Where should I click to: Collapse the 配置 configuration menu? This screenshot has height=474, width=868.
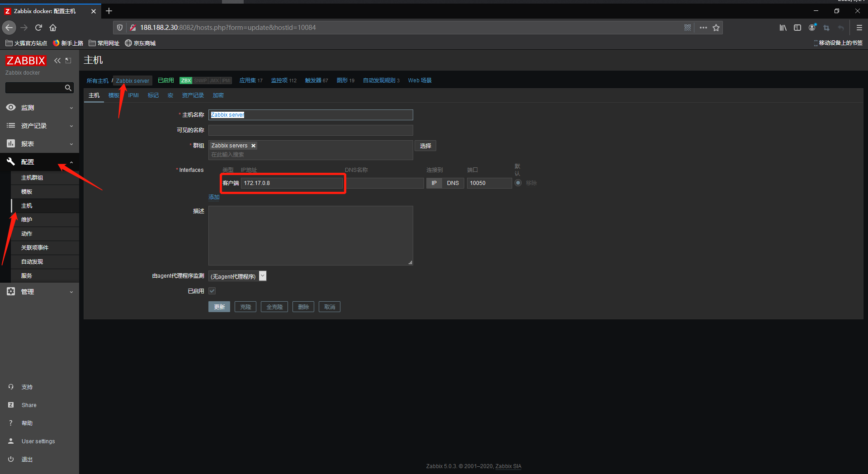point(39,162)
